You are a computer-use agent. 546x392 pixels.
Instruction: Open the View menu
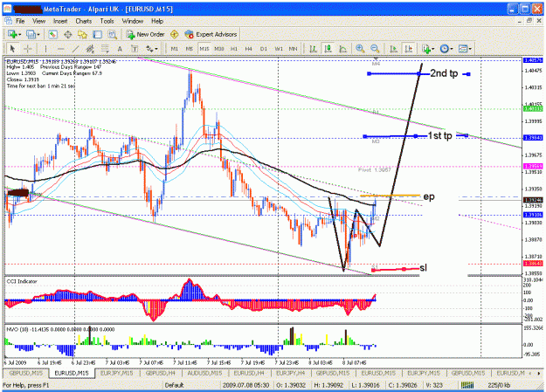click(38, 21)
